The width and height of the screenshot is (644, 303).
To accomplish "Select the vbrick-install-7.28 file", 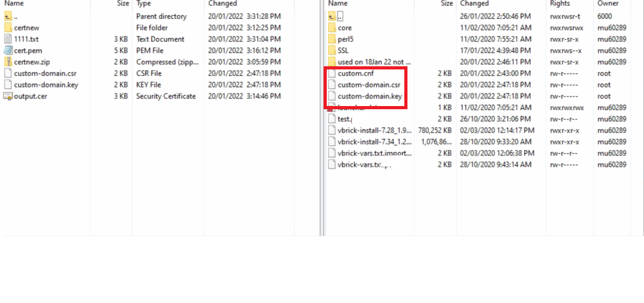I will pos(373,130).
